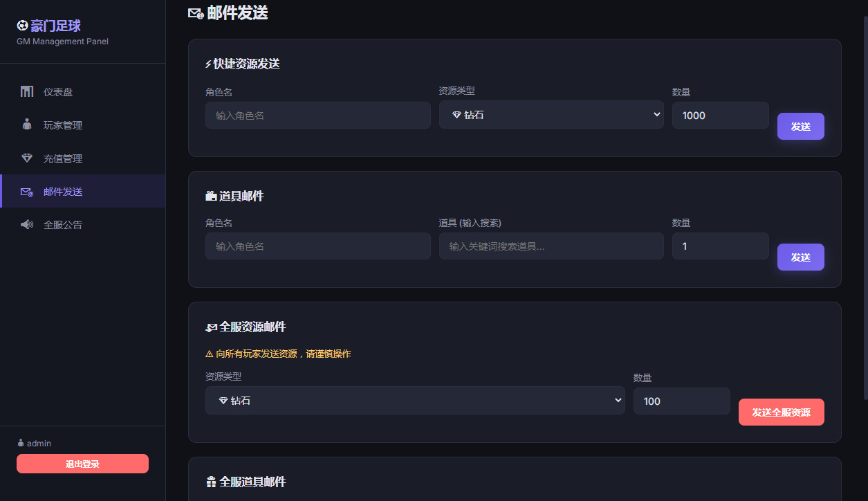
Task: Click the briefcase icon in 道具邮件 header
Action: point(210,196)
